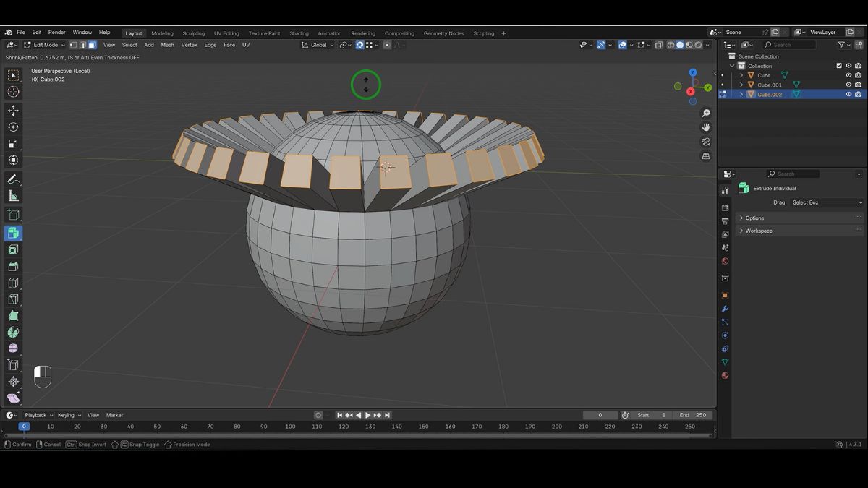This screenshot has height=488, width=868.
Task: Switch to the Sculpting workspace tab
Action: 193,33
